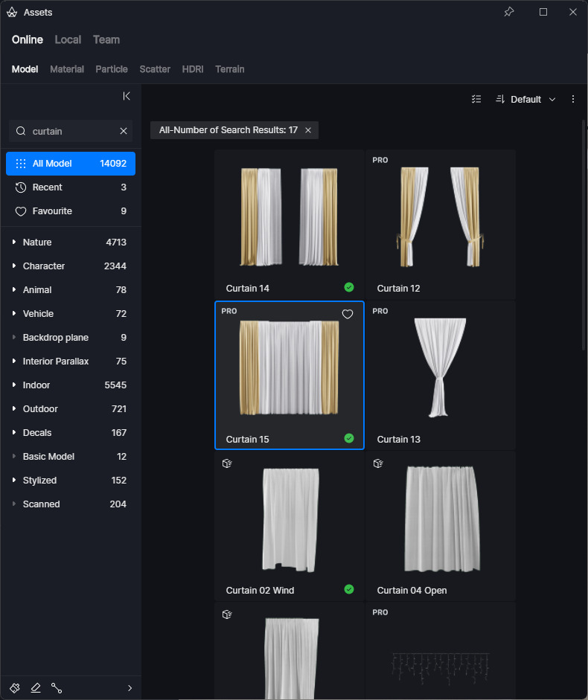Click the green checkmark on Curtain 14

coord(349,287)
